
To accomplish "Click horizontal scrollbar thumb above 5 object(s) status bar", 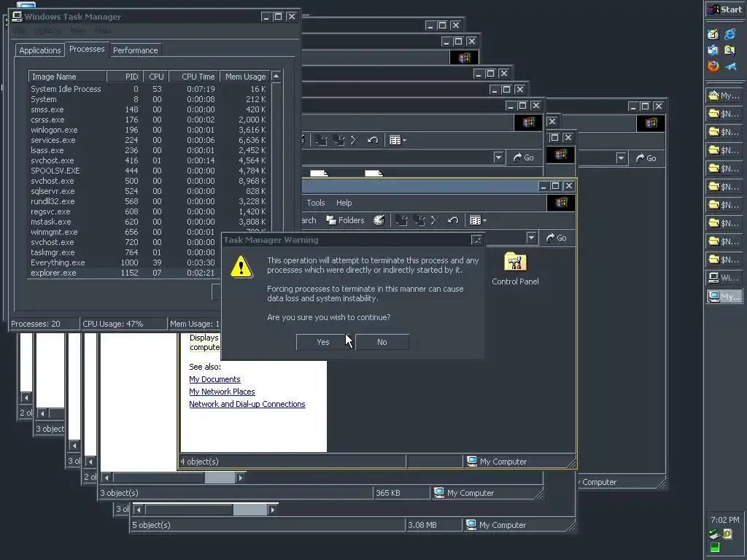I will pos(249,510).
